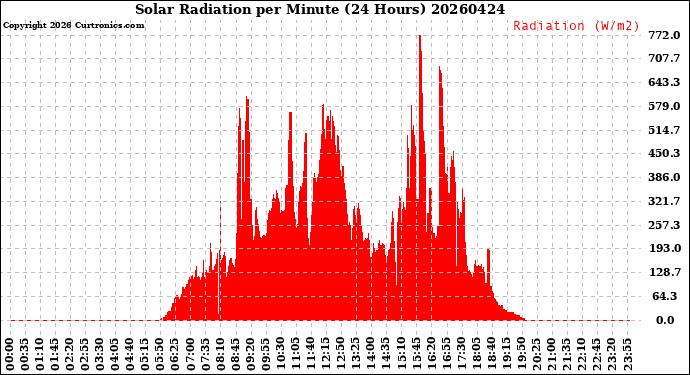The height and width of the screenshot is (375, 690).
Task: Click the x-axis time label 11:05
Action: click(297, 355)
